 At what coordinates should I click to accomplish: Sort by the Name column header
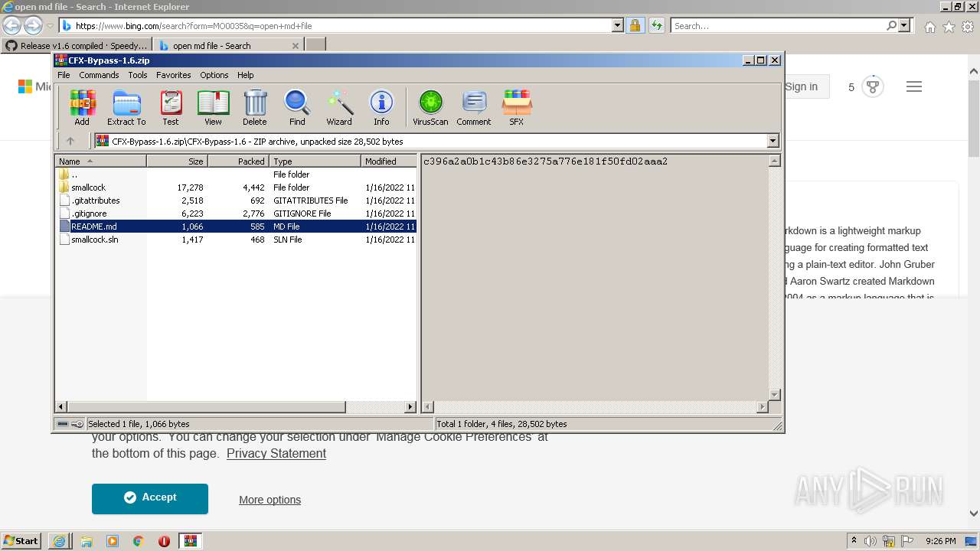[x=100, y=161]
